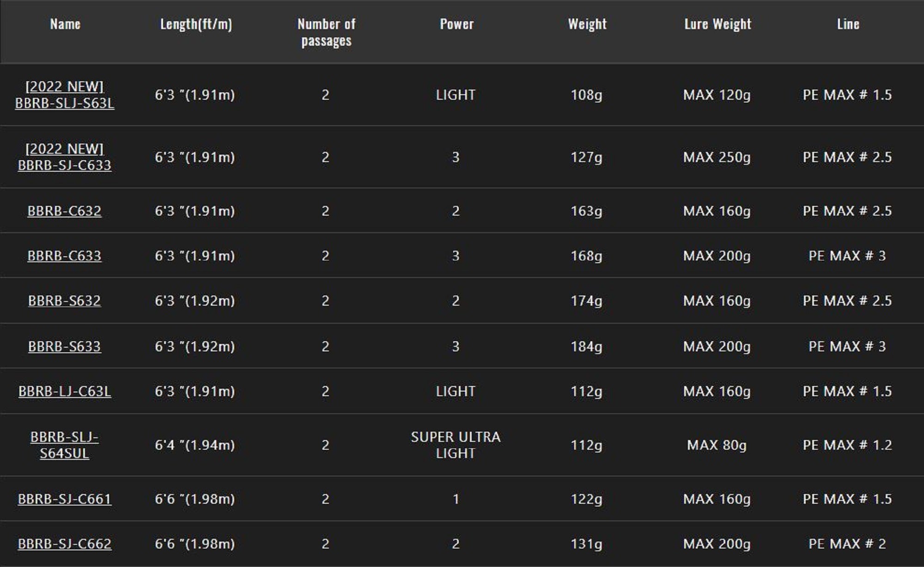Viewport: 924px width, 567px height.
Task: Open the BBRB-LJ-C63L link
Action: (65, 392)
